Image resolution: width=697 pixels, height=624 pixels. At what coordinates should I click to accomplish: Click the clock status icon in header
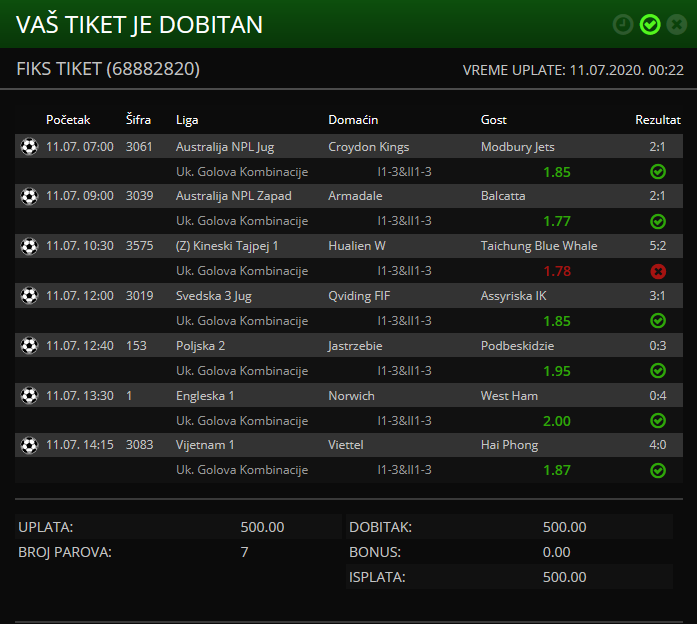623,24
